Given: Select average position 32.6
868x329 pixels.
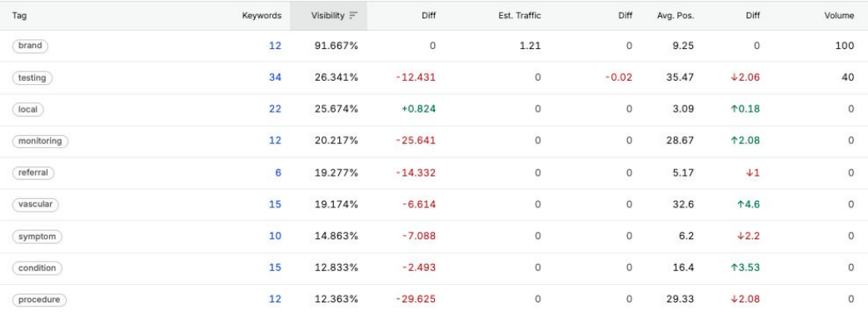Looking at the screenshot, I should point(684,204).
